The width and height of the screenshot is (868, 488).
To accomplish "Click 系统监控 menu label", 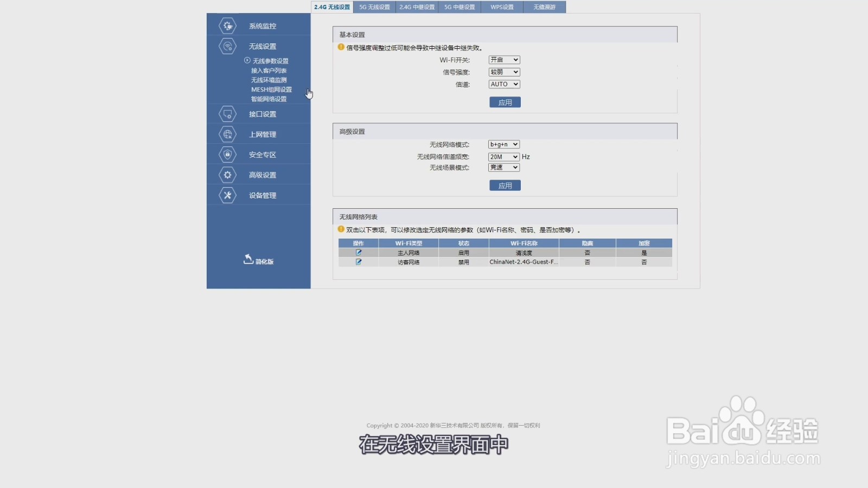I will (263, 26).
